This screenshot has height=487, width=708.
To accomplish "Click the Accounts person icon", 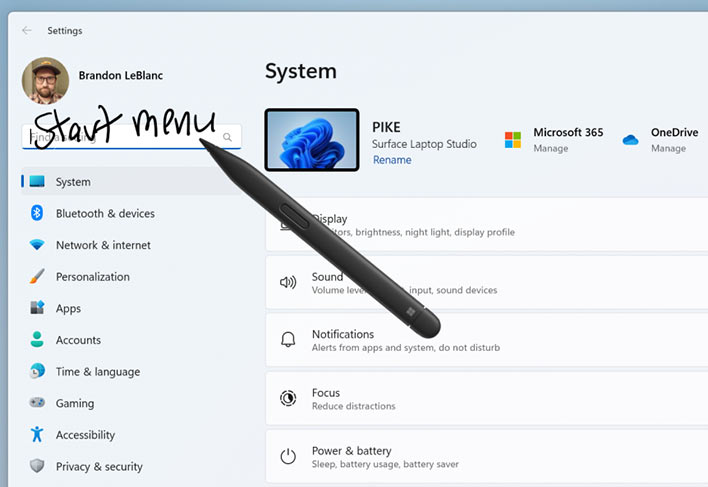I will [x=37, y=339].
